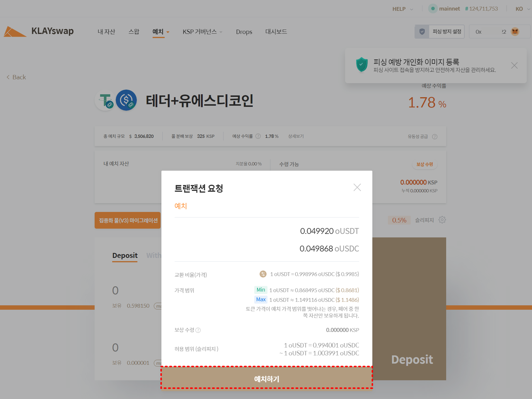532x399 pixels.
Task: Click help icon next to 예상 수익률
Action: [258, 136]
